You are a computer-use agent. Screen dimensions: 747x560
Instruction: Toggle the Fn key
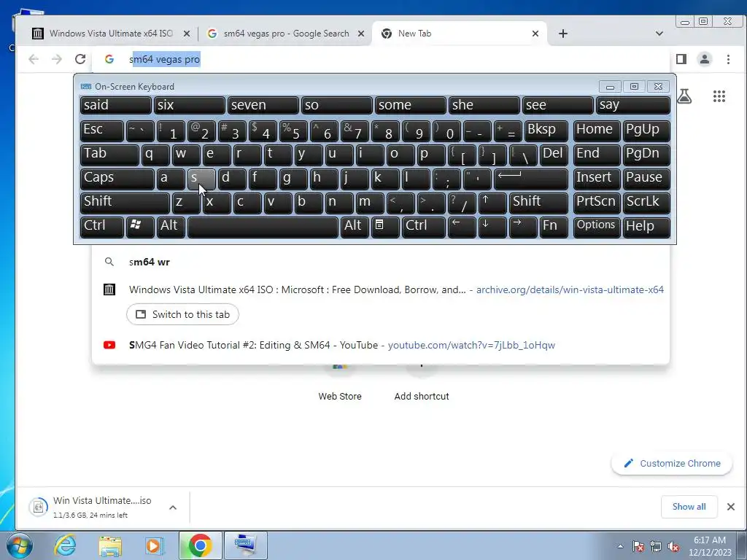pos(554,227)
